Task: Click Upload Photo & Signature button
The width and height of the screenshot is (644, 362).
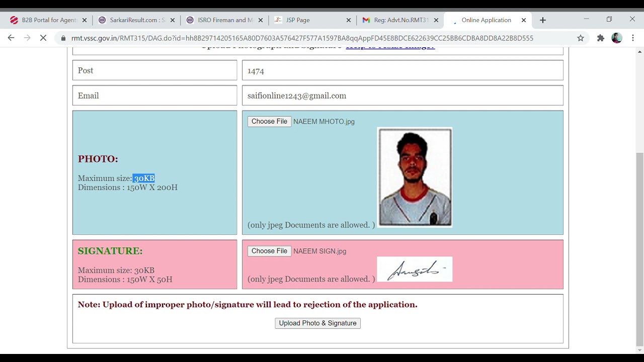Action: tap(317, 323)
